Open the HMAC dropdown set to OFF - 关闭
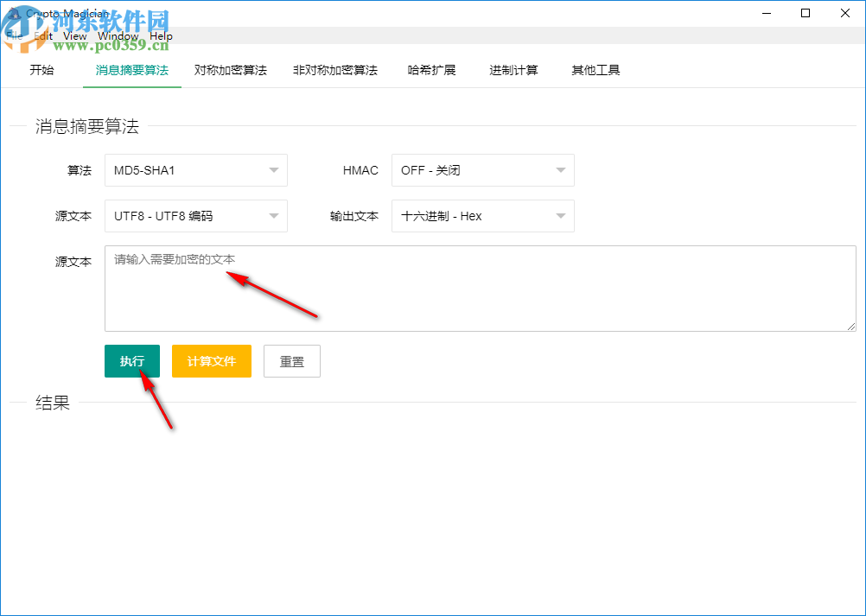The width and height of the screenshot is (866, 616). point(482,170)
